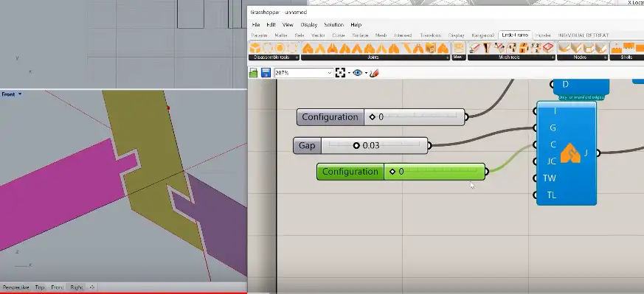Open the dropdown arrow beside the eye icon
The height and width of the screenshot is (294, 644).
click(366, 74)
